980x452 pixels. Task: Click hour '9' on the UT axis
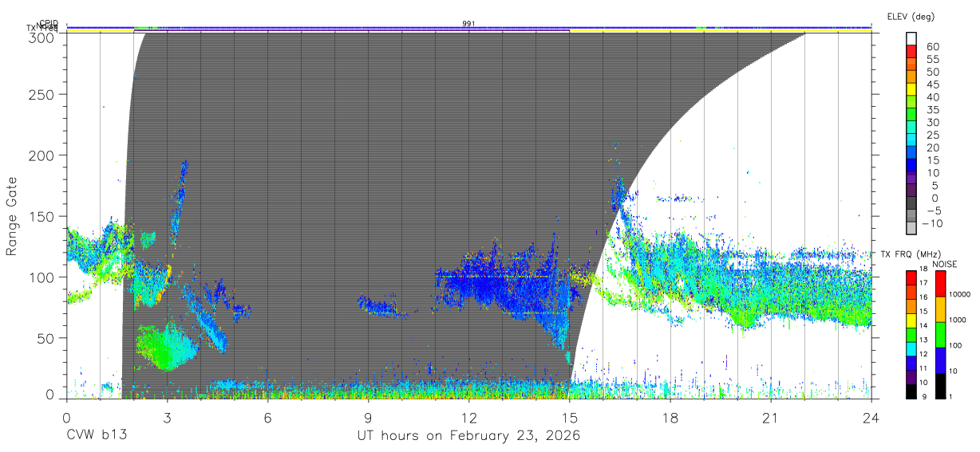coord(368,417)
